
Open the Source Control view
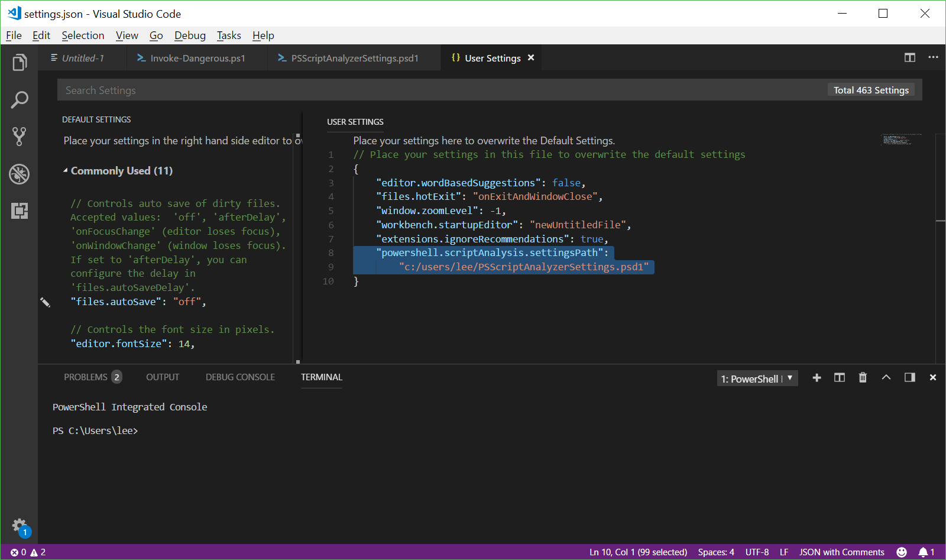20,137
